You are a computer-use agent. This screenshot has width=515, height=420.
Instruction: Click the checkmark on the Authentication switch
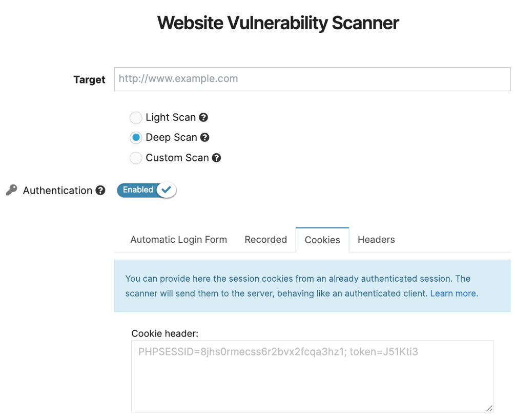pos(166,190)
